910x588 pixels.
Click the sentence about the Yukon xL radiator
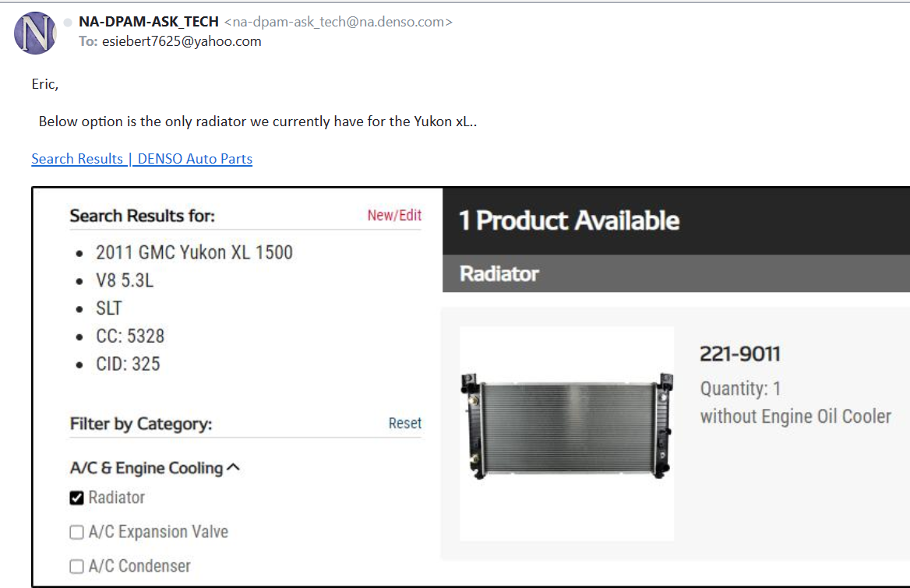[x=258, y=121]
